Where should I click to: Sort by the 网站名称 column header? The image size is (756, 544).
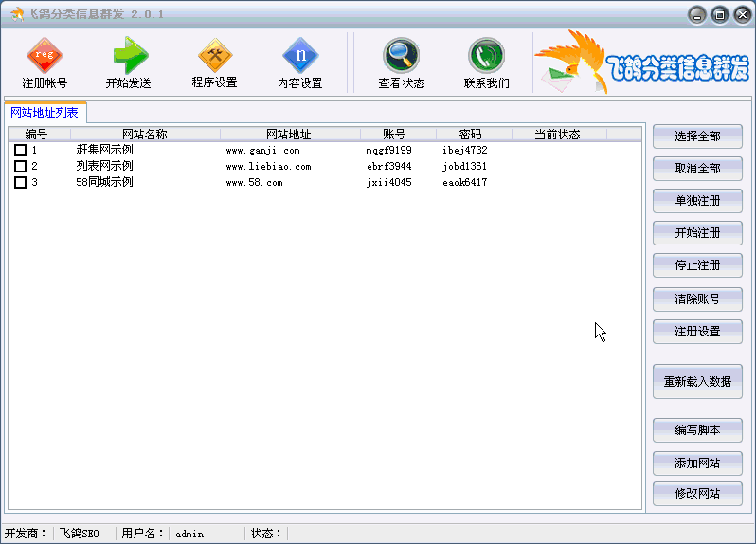click(145, 134)
